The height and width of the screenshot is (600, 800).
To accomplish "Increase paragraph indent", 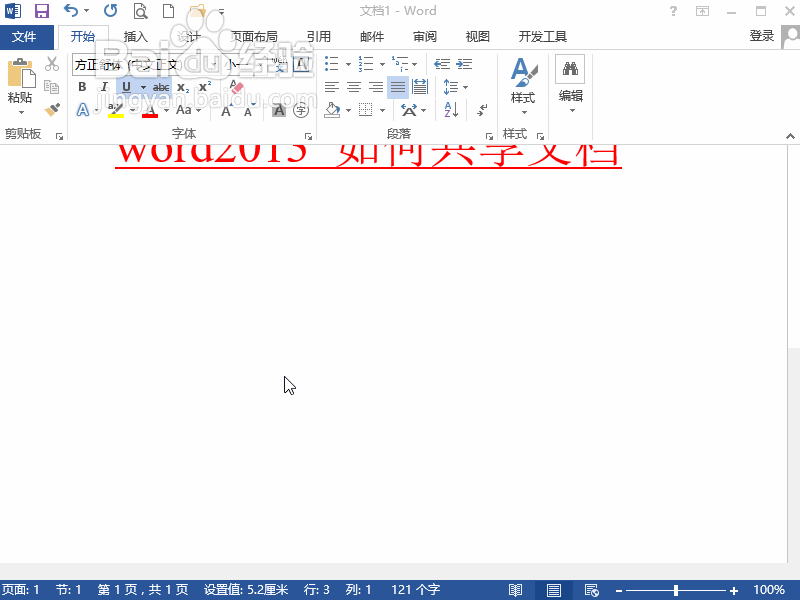I will pyautogui.click(x=464, y=64).
